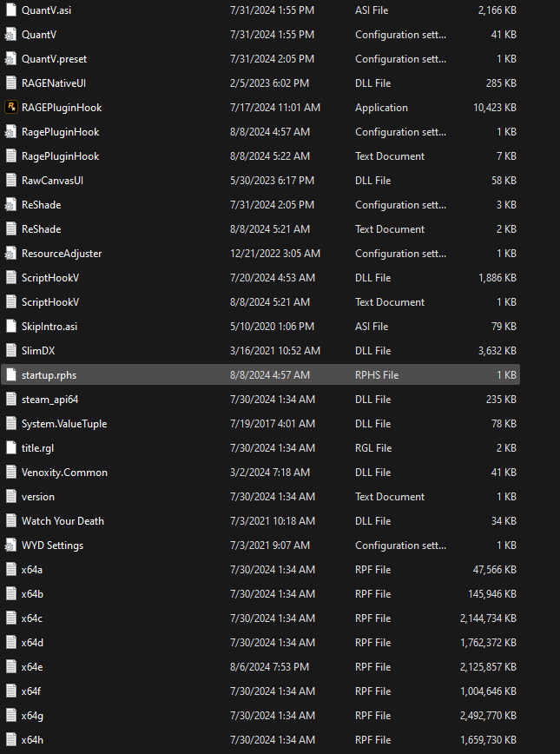Image resolution: width=560 pixels, height=754 pixels.
Task: Click the x64a RPF file icon
Action: [x=11, y=569]
